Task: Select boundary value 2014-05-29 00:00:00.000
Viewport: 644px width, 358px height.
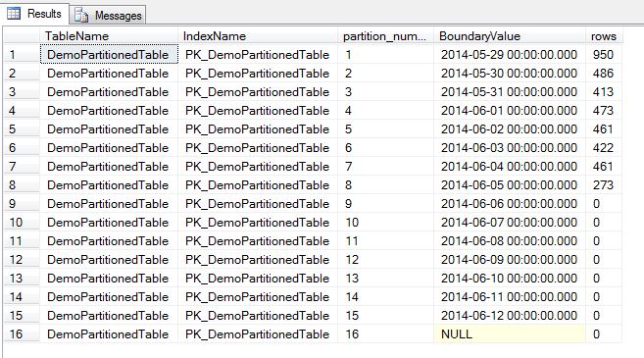Action: 510,55
